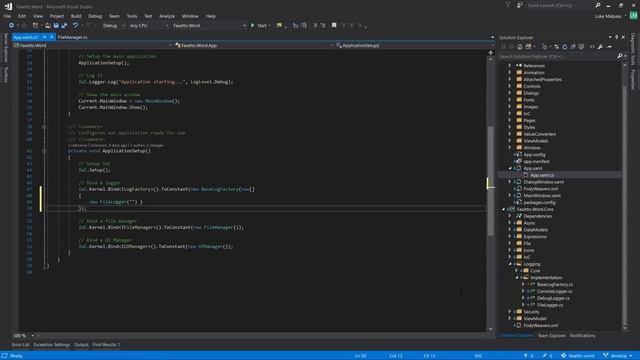Open the Analyze menu

pos(167,16)
